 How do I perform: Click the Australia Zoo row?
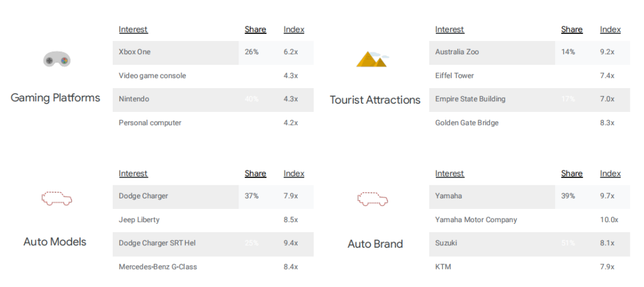pos(530,52)
